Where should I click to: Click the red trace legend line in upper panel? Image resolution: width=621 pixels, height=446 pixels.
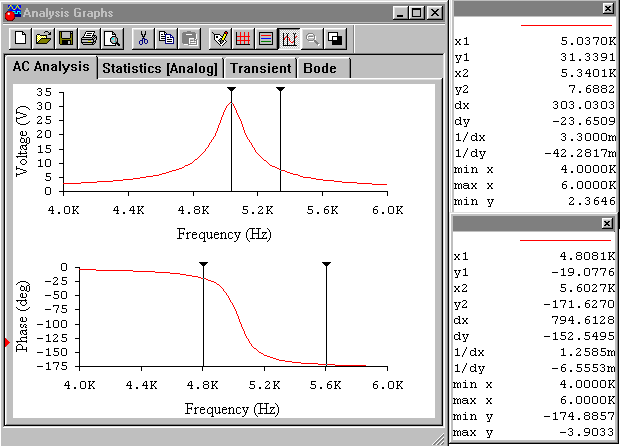point(566,25)
